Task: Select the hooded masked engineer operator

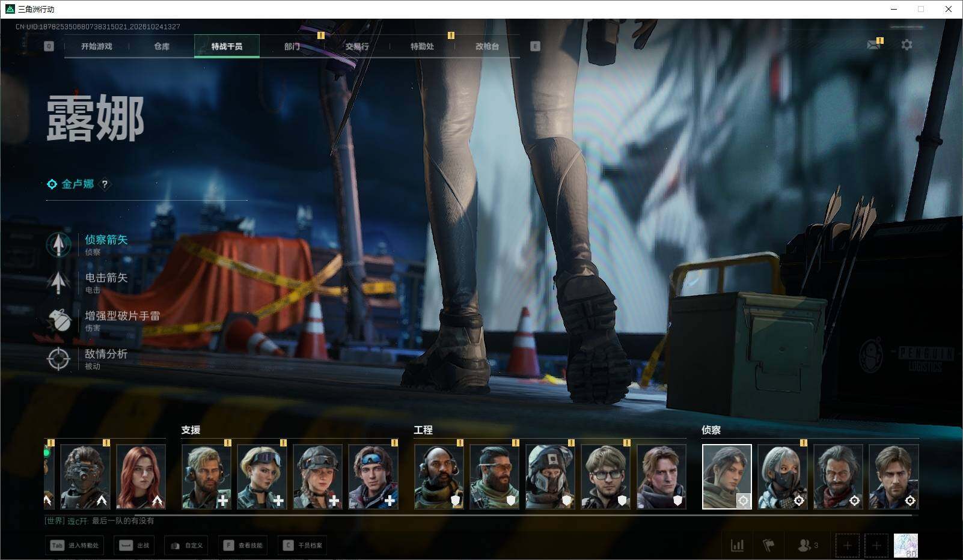Action: click(x=550, y=476)
